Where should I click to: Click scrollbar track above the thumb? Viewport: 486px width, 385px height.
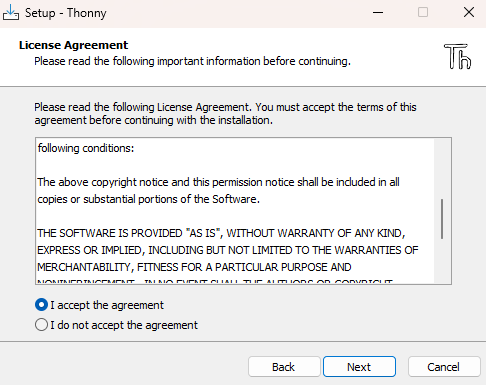click(x=442, y=168)
